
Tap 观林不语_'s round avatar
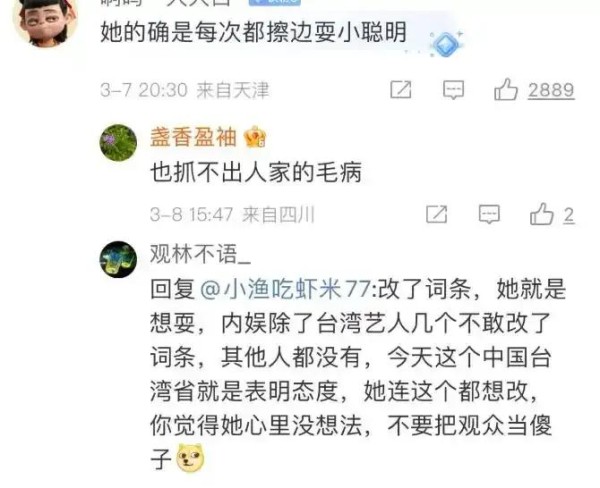118,259
